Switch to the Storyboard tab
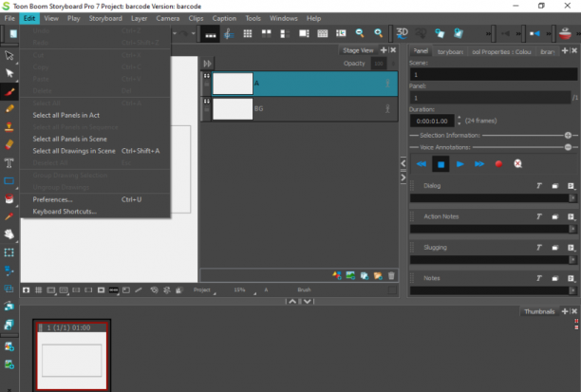581x392 pixels. [450, 51]
